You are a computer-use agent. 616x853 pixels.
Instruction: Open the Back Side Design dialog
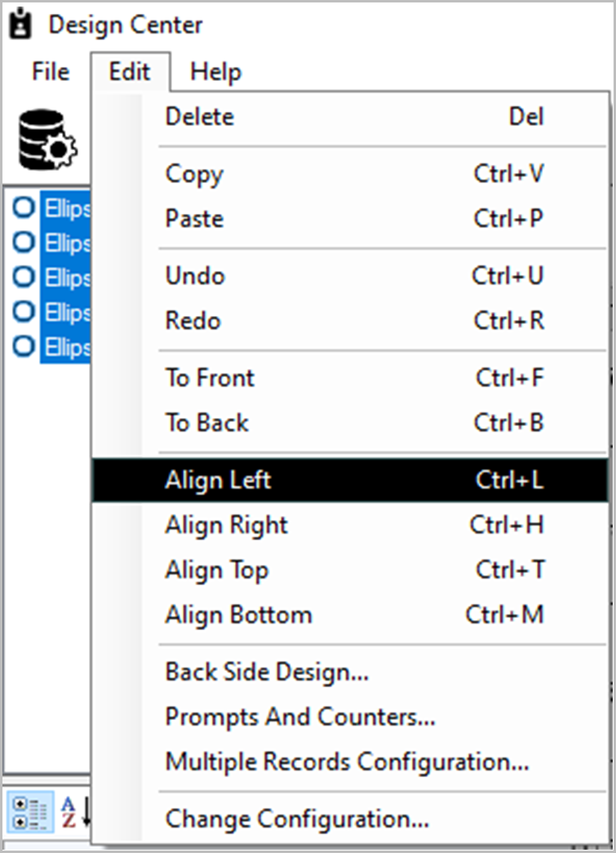[x=266, y=672]
